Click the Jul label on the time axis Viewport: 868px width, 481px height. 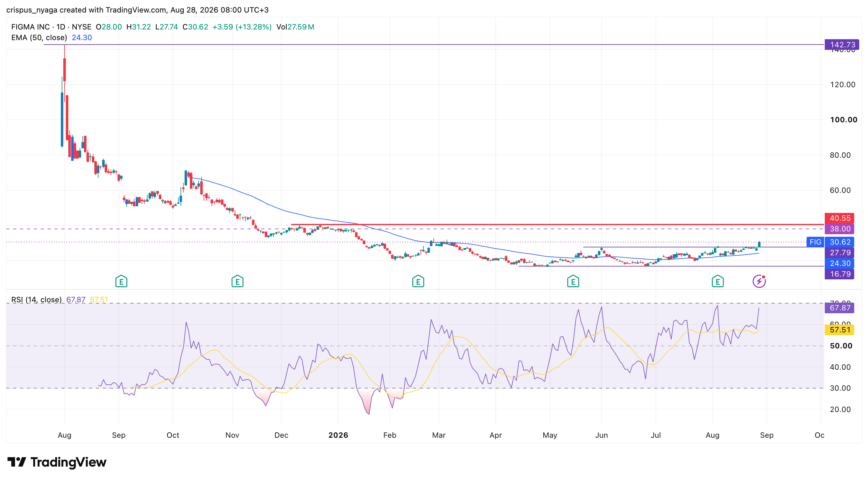(656, 435)
